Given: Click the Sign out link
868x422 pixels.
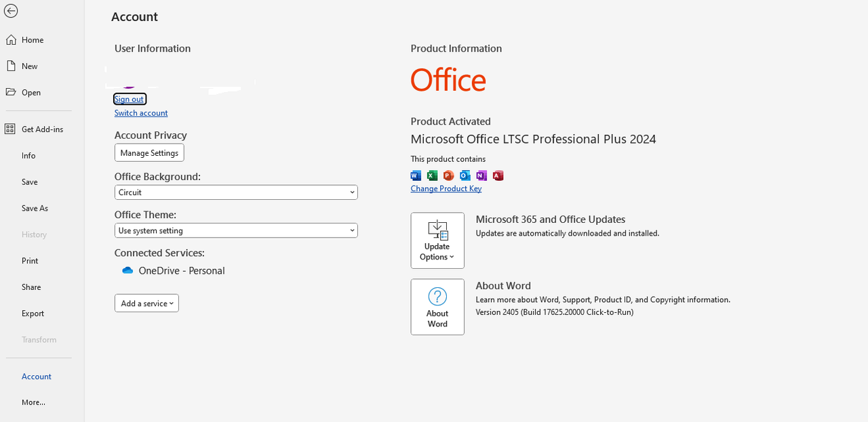Looking at the screenshot, I should [x=130, y=99].
